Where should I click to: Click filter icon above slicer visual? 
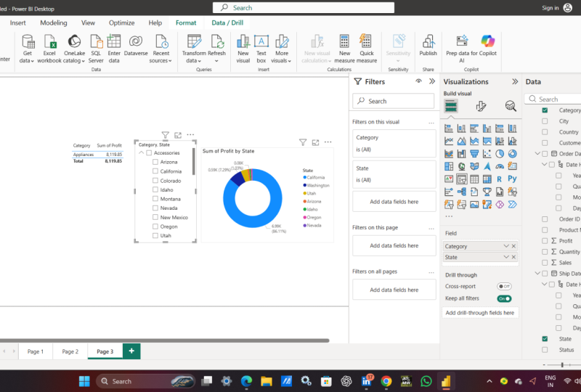click(x=166, y=135)
